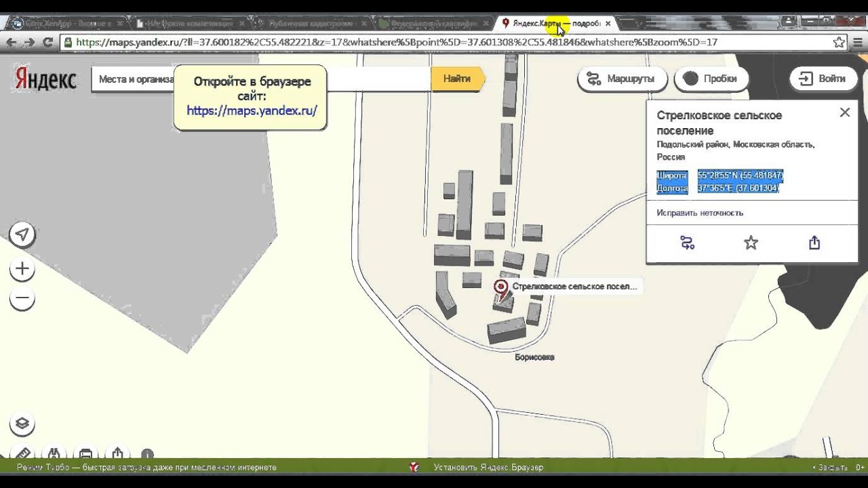Reload the page in browser

point(47,42)
